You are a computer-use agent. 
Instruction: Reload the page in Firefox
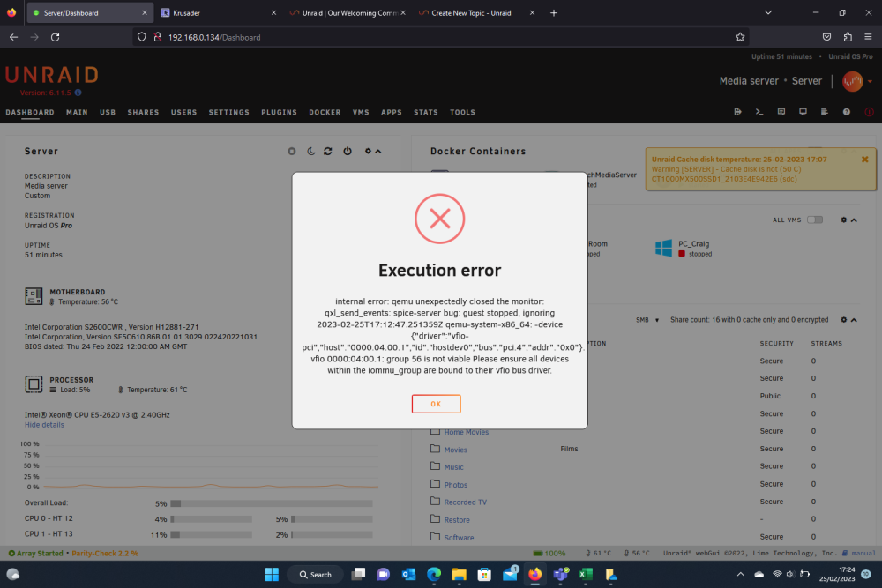(x=55, y=37)
